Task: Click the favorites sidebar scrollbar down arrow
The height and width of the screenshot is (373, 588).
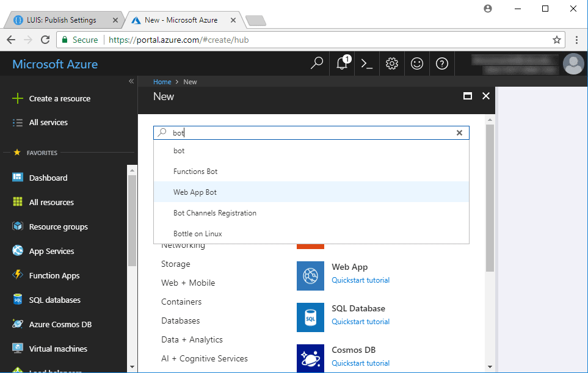Action: [x=132, y=367]
